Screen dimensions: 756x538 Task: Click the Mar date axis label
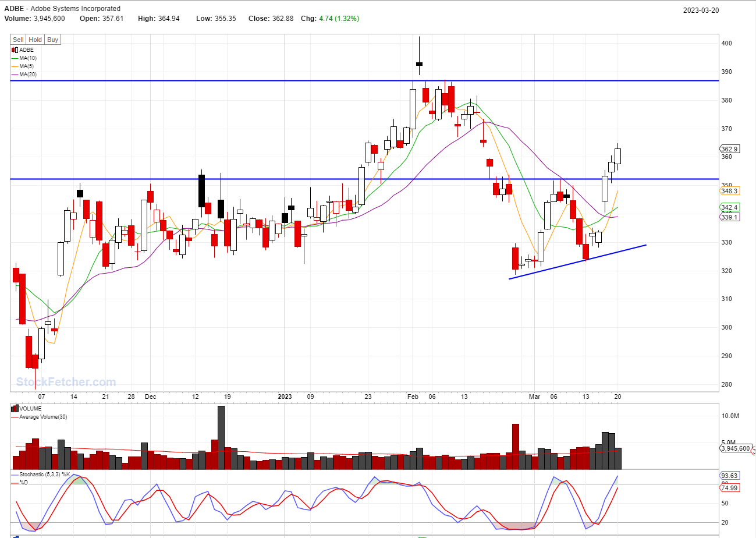[534, 397]
